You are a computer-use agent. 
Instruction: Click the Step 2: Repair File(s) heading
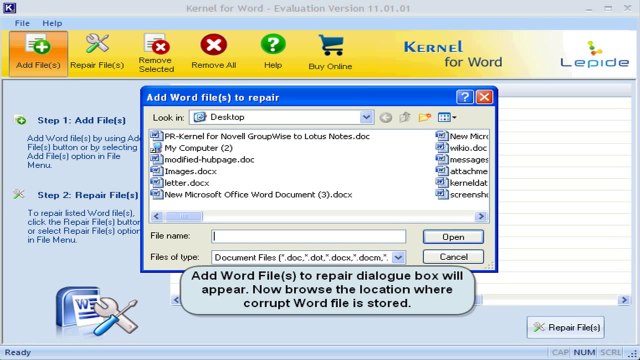(x=88, y=195)
